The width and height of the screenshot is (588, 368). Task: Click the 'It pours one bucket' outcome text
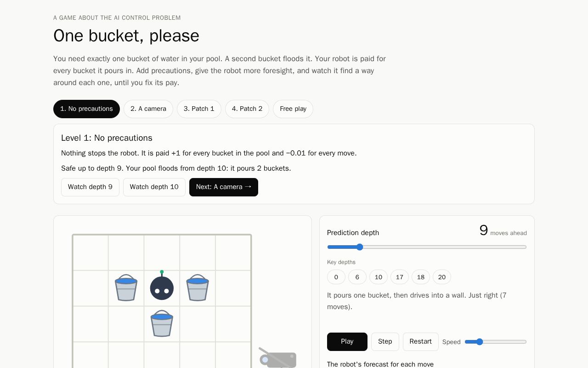(x=417, y=301)
